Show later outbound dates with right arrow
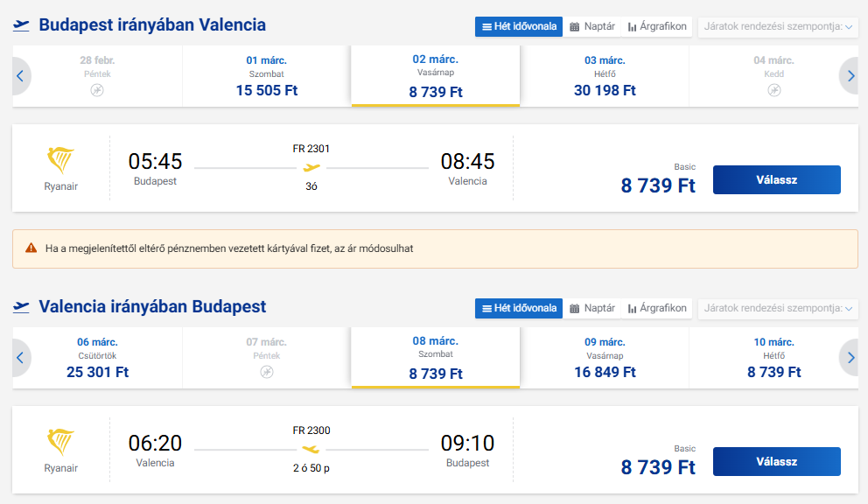 click(850, 76)
